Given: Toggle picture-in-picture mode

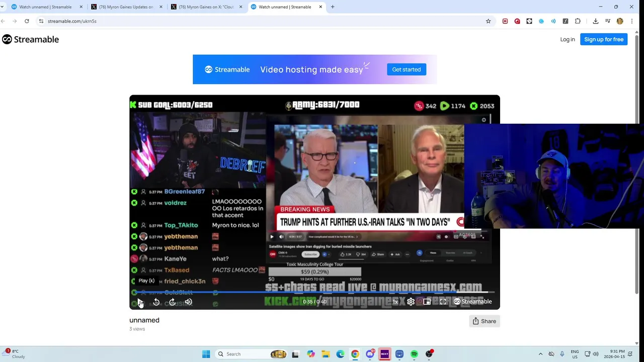Looking at the screenshot, I should (x=427, y=302).
